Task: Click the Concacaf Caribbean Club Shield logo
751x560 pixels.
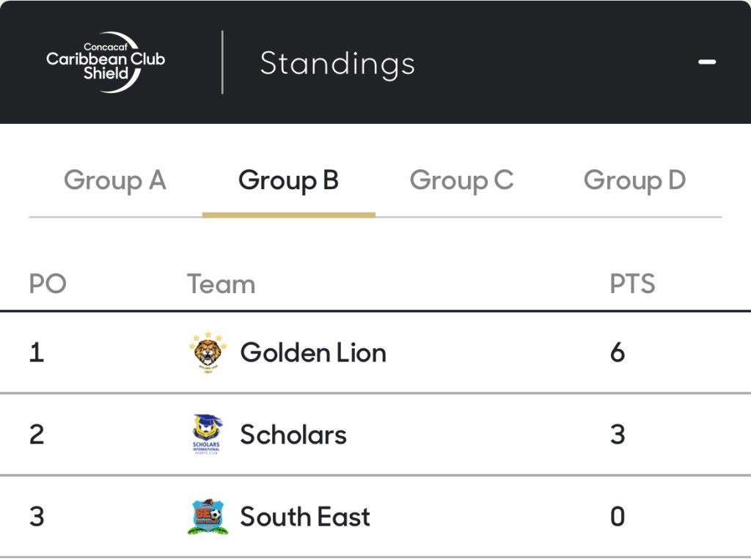Action: [x=106, y=62]
